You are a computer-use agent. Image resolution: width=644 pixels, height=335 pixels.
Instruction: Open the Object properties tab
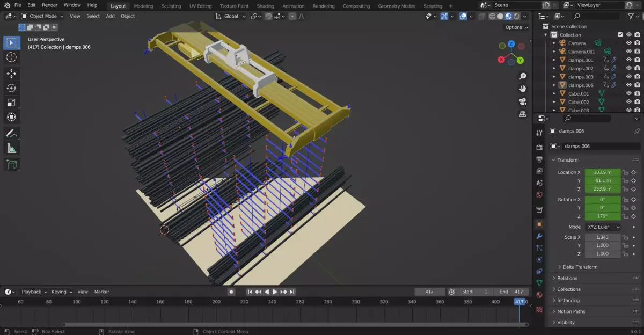point(539,224)
